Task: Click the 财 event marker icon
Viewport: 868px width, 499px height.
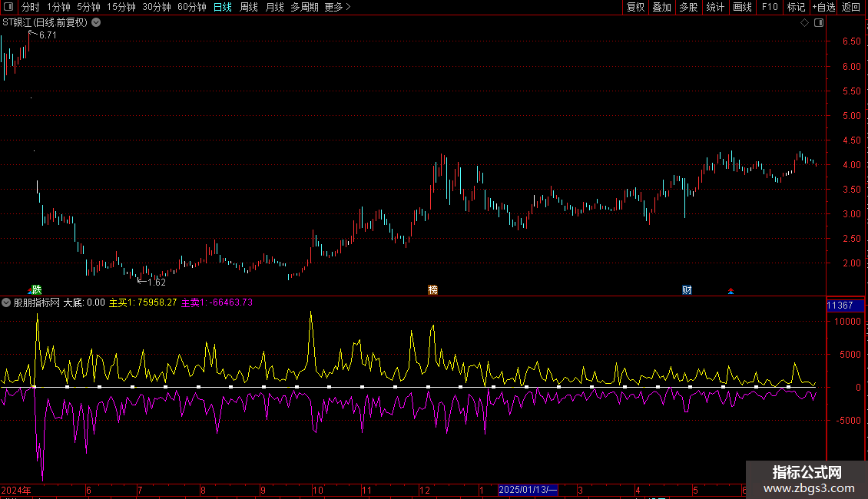Action: point(687,290)
